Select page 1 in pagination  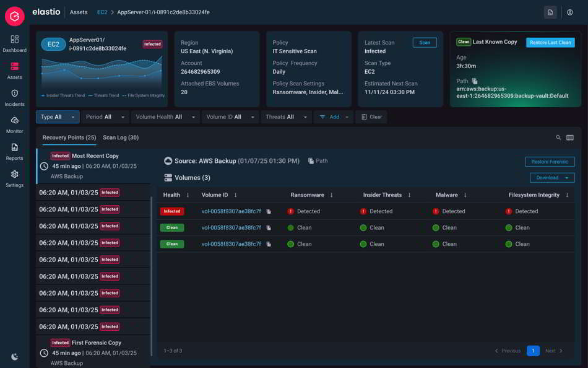pyautogui.click(x=533, y=351)
